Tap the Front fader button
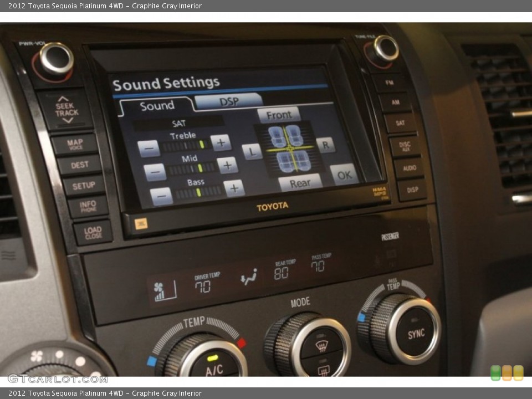Viewport: 532px width, 399px height. click(x=279, y=115)
